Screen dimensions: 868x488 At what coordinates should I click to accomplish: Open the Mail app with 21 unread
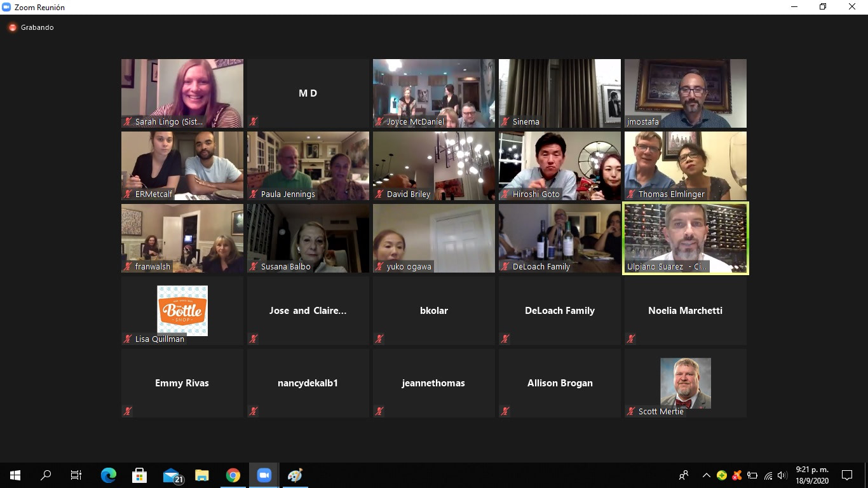point(172,475)
